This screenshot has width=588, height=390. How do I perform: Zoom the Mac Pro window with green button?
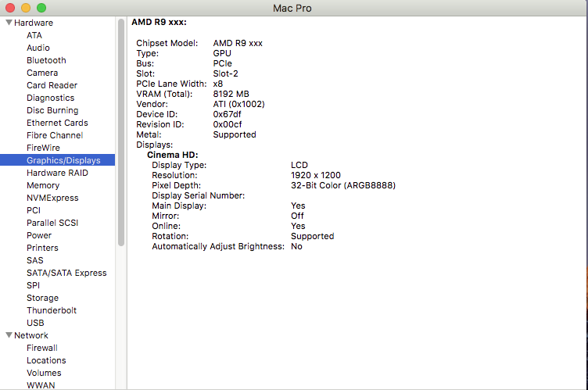click(41, 8)
